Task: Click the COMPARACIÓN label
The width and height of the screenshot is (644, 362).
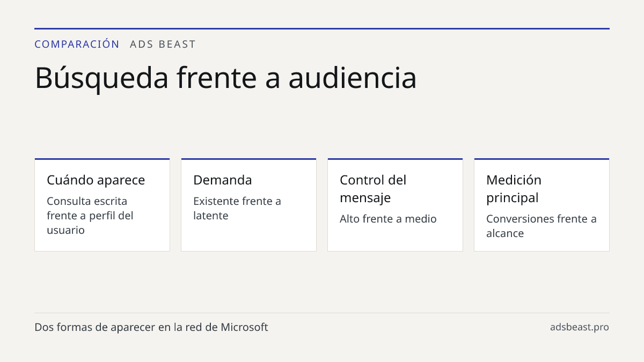Action: 77,44
